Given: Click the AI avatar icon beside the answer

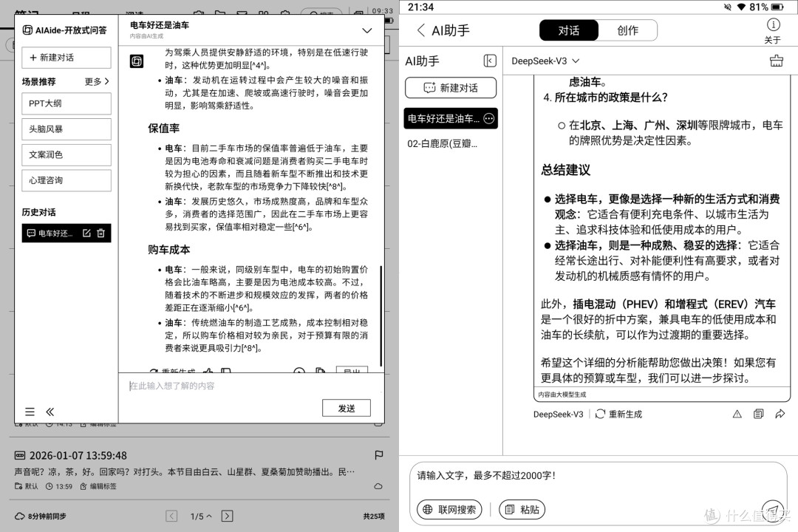Looking at the screenshot, I should pyautogui.click(x=137, y=61).
